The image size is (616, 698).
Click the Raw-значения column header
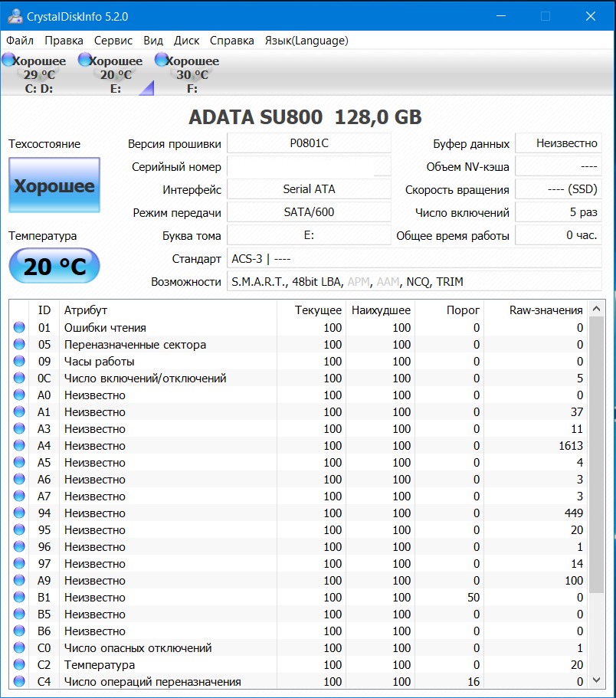pos(536,310)
